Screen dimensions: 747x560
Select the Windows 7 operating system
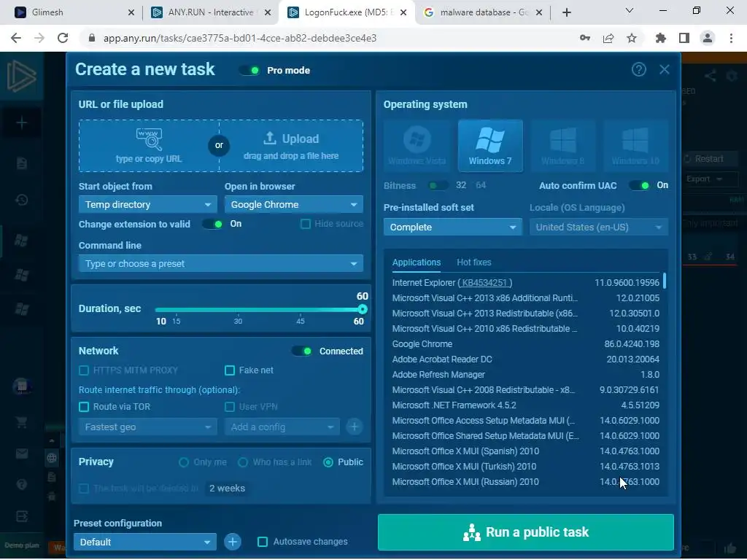pos(490,146)
